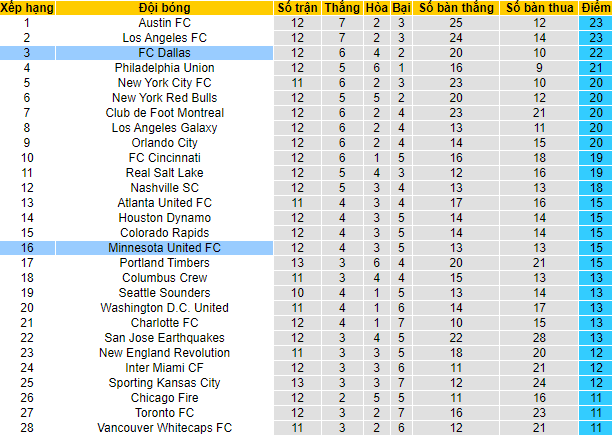The image size is (612, 437).
Task: Select the highlighted FC Dallas row
Action: pos(164,52)
